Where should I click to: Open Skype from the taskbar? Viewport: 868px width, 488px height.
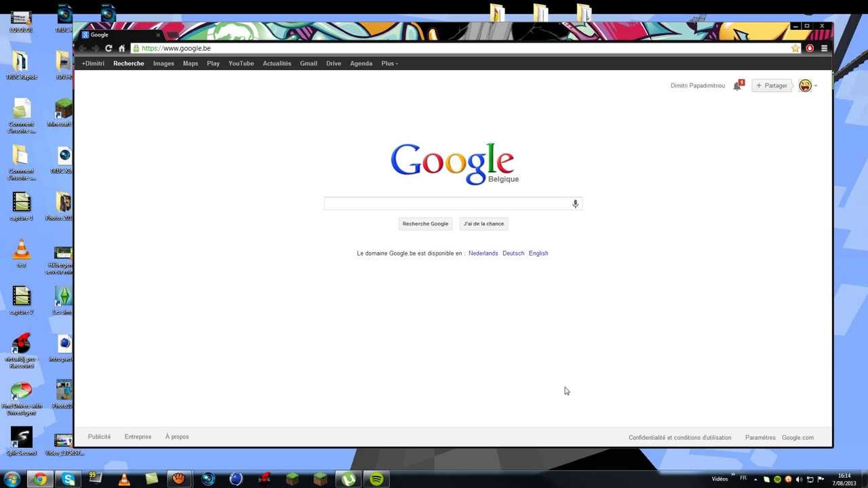click(68, 479)
